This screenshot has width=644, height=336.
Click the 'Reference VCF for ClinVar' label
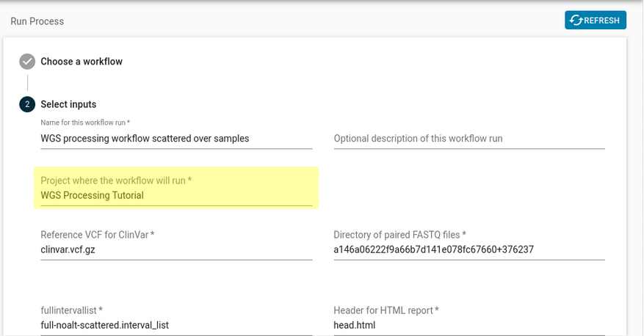pos(98,235)
